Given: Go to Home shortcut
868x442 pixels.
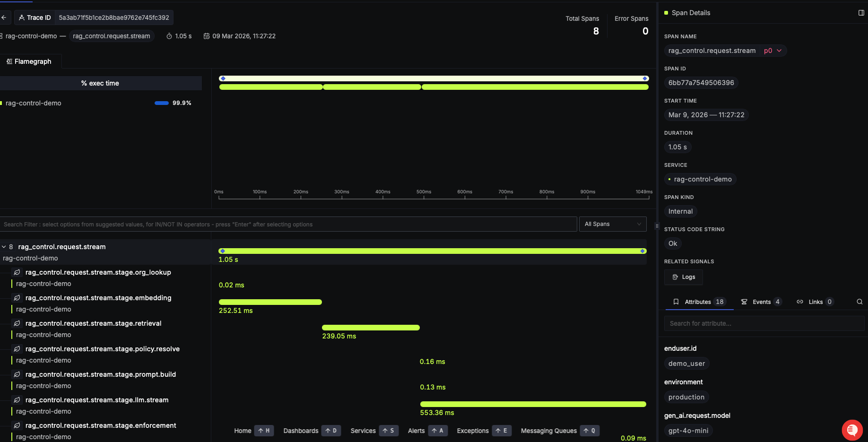Looking at the screenshot, I should click(x=253, y=431).
